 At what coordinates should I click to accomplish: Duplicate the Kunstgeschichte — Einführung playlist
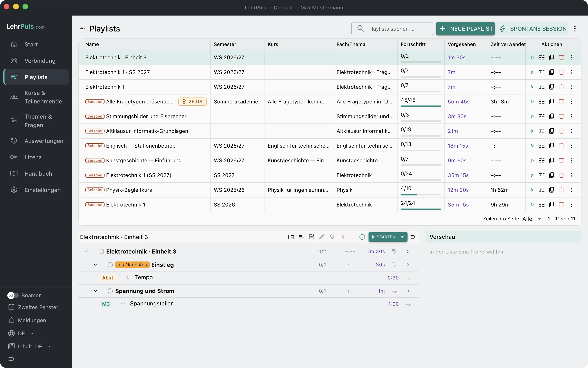click(x=551, y=160)
